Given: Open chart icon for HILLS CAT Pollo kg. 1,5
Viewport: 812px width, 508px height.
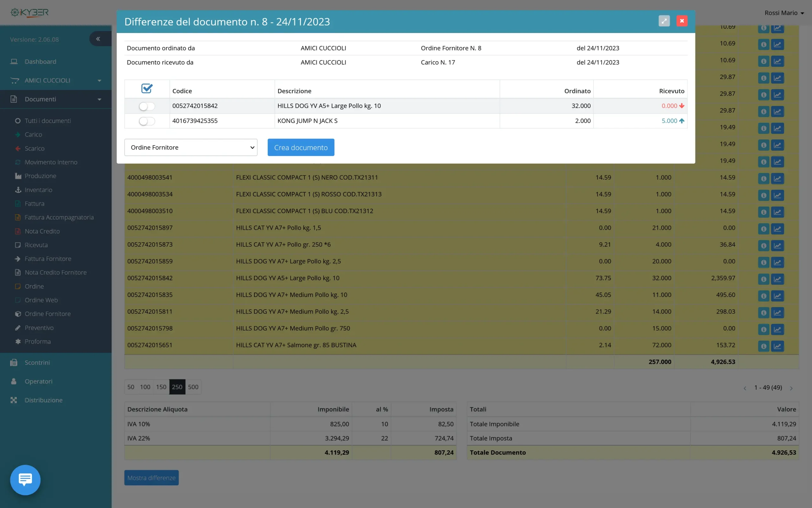Looking at the screenshot, I should pos(777,229).
